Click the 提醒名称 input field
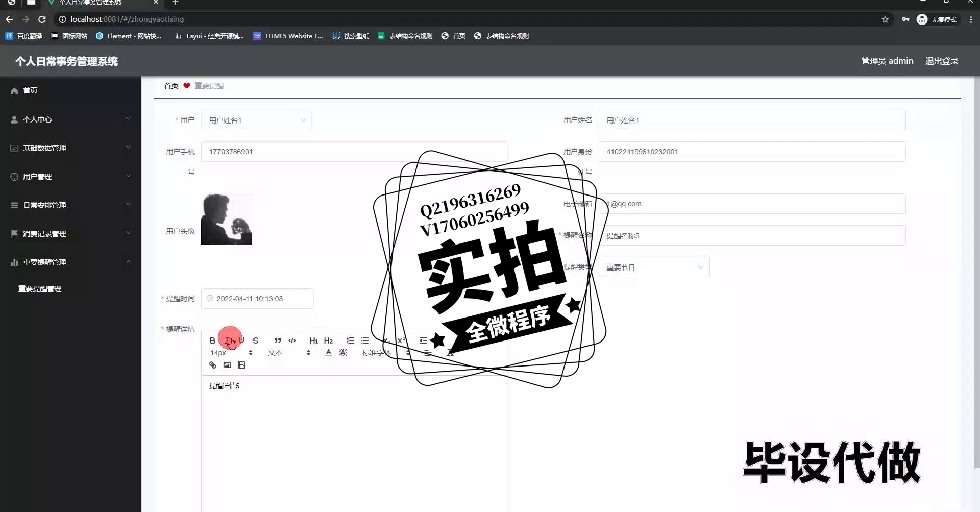The image size is (980, 512). point(752,235)
